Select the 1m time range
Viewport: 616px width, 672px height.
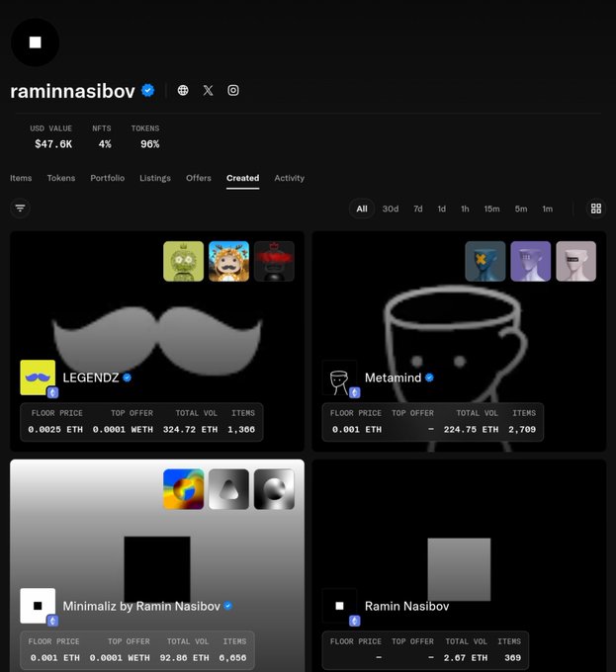click(x=548, y=209)
